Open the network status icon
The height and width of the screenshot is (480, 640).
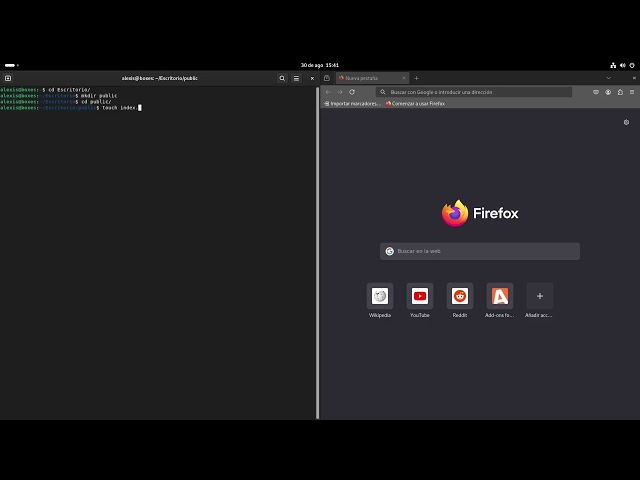(x=613, y=65)
